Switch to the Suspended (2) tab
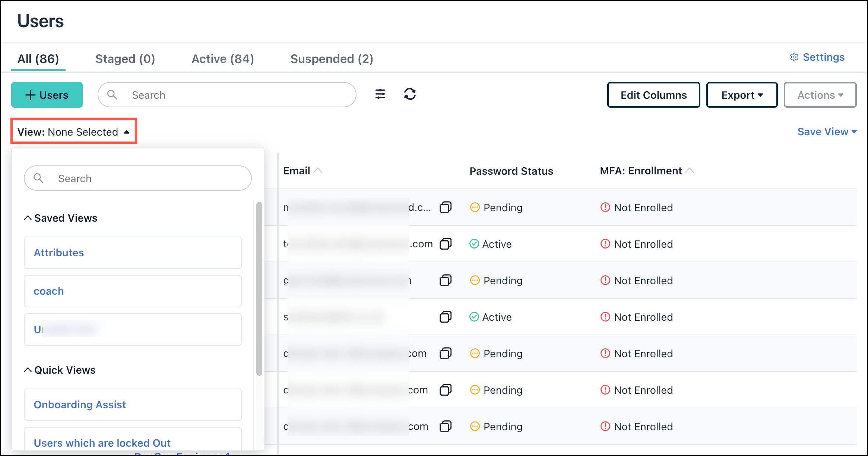Viewport: 868px width, 456px height. 332,59
